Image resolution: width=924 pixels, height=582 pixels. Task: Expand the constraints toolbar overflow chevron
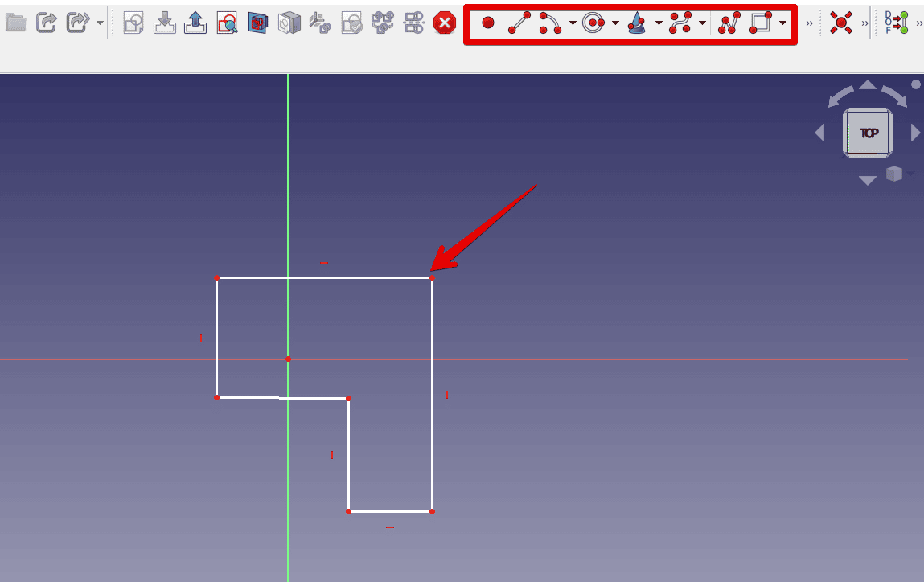pyautogui.click(x=864, y=23)
